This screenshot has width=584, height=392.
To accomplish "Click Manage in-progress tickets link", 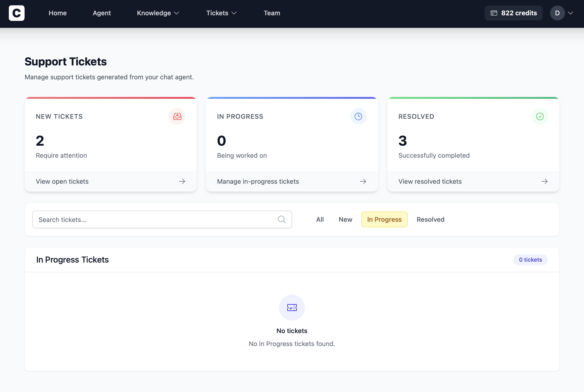I will [x=258, y=181].
